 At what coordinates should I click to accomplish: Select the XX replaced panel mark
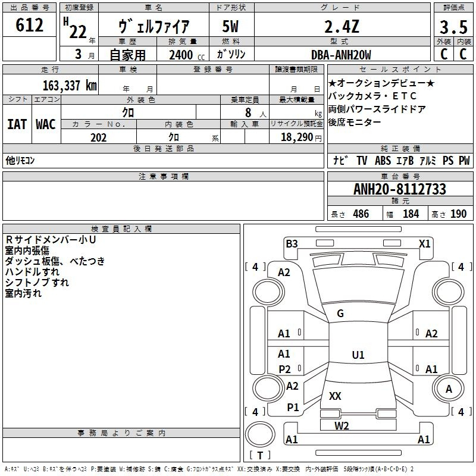tap(335, 396)
